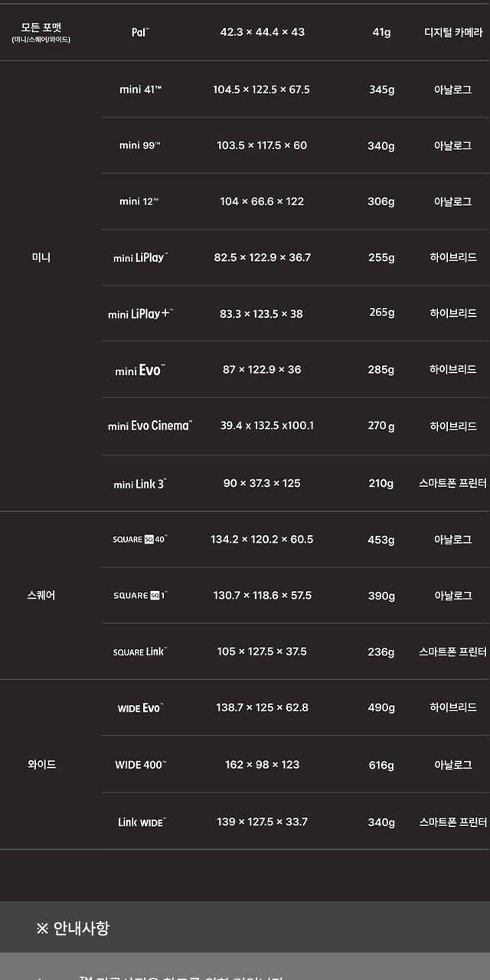The height and width of the screenshot is (980, 490).
Task: Click the 디지털 카메라 type label
Action: (x=452, y=33)
